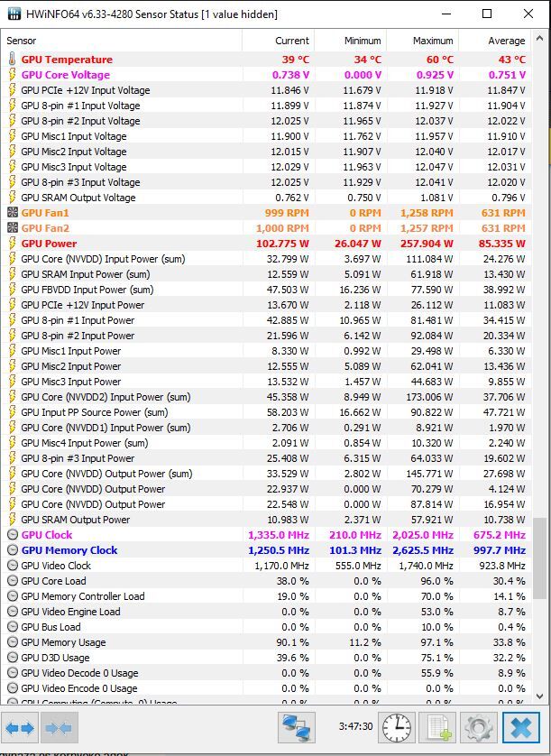
Task: Click the Sensor column header
Action: click(122, 41)
